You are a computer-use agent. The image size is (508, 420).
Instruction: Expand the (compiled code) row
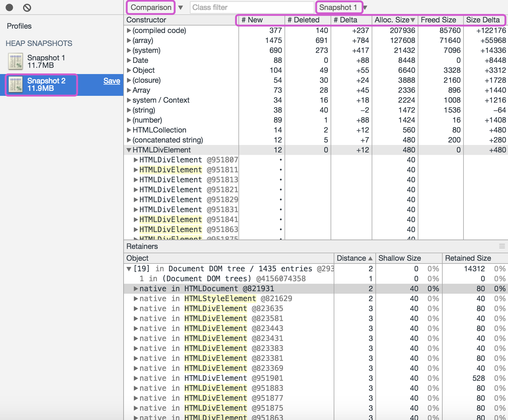[129, 30]
